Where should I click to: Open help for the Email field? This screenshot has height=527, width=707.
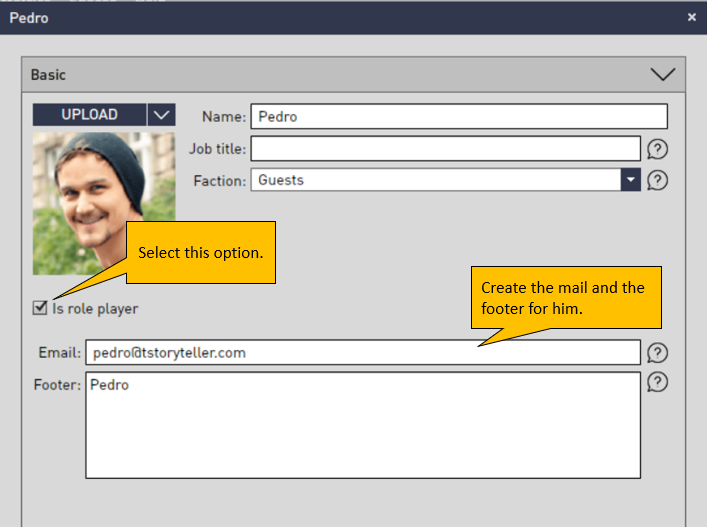tap(657, 353)
